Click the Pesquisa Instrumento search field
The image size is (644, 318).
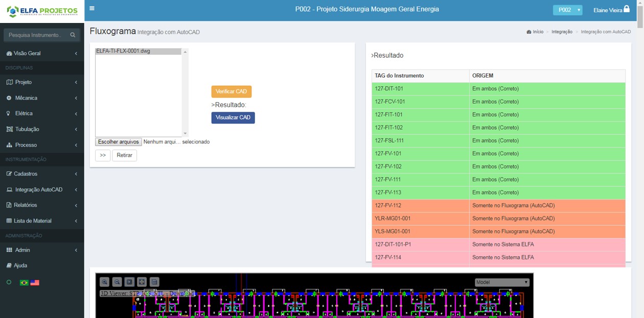[36, 35]
